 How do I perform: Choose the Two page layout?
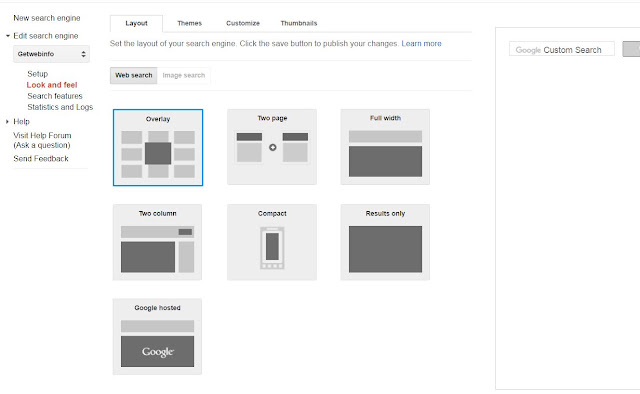[272, 147]
